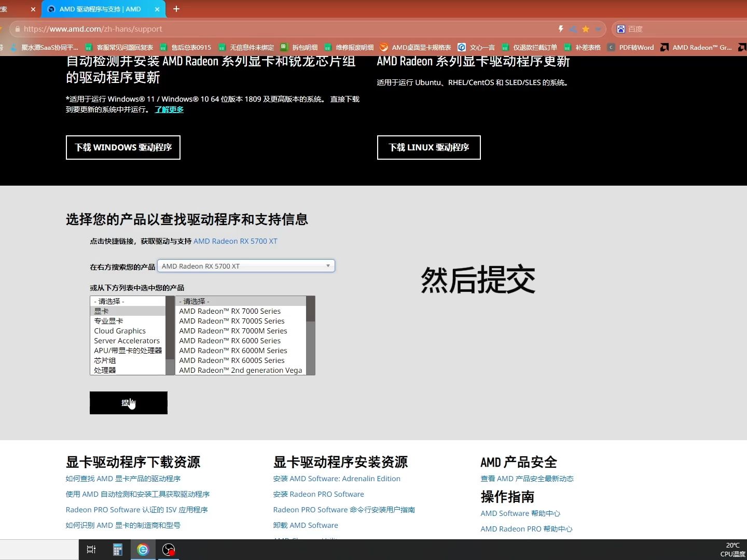
Task: Select AMD Radeon RX 7000S Series
Action: (241, 321)
